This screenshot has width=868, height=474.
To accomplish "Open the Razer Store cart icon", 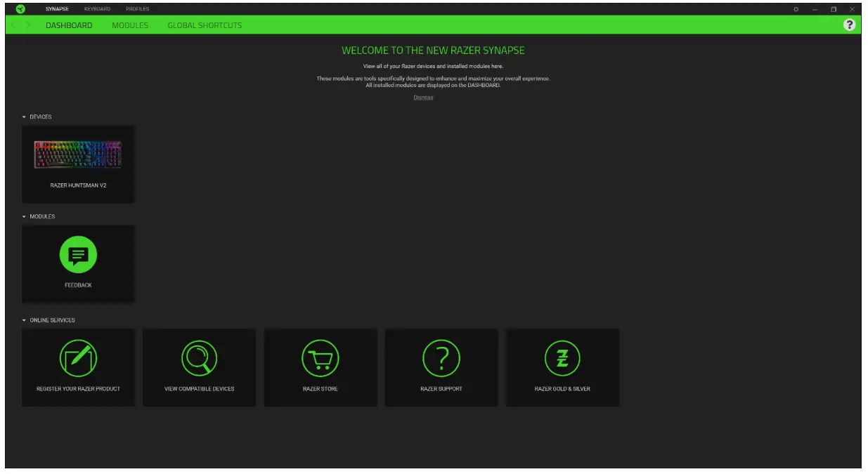I will pyautogui.click(x=320, y=357).
